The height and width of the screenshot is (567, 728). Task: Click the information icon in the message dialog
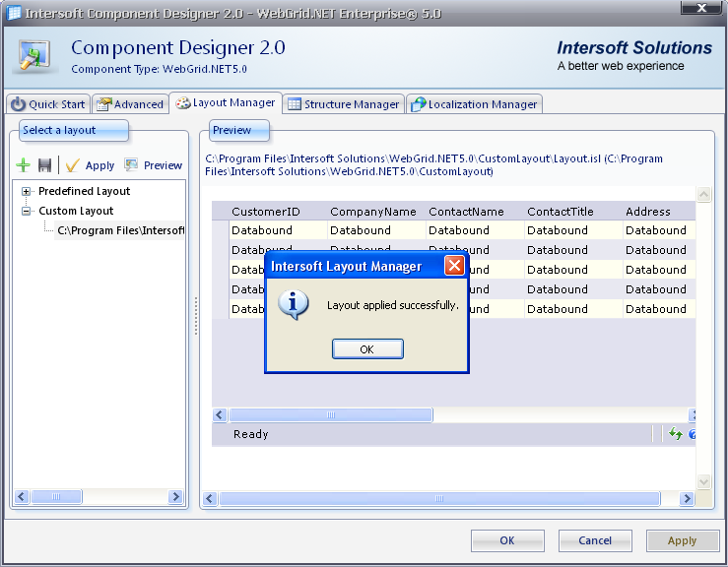pos(293,304)
